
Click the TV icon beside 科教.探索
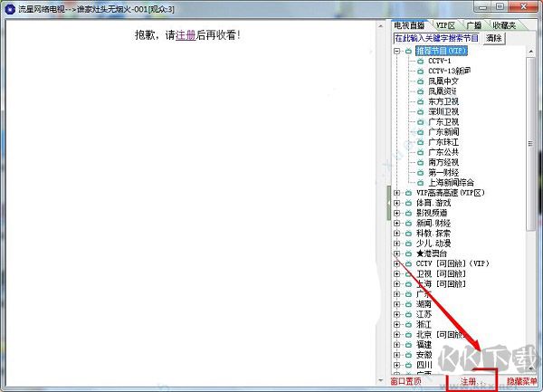tap(408, 233)
